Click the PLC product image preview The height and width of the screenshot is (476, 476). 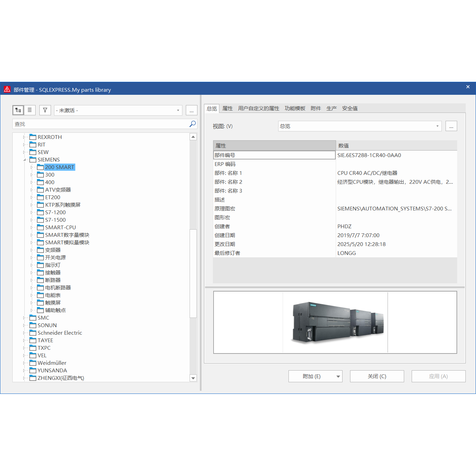335,322
